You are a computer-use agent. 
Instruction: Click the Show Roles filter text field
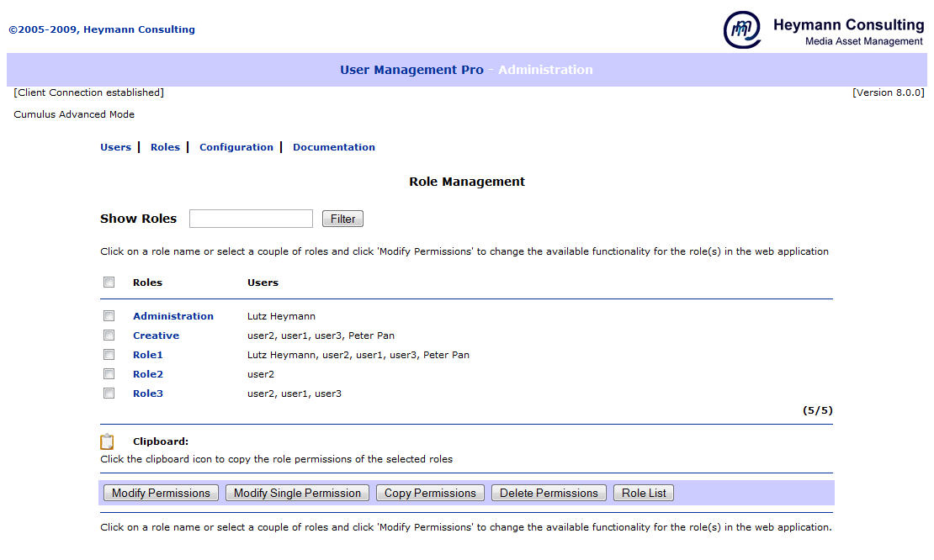251,219
